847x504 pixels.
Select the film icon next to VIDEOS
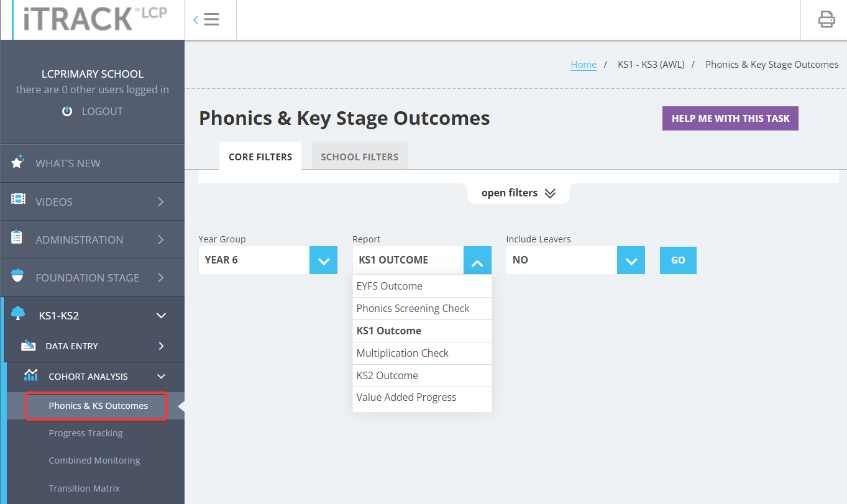[18, 201]
